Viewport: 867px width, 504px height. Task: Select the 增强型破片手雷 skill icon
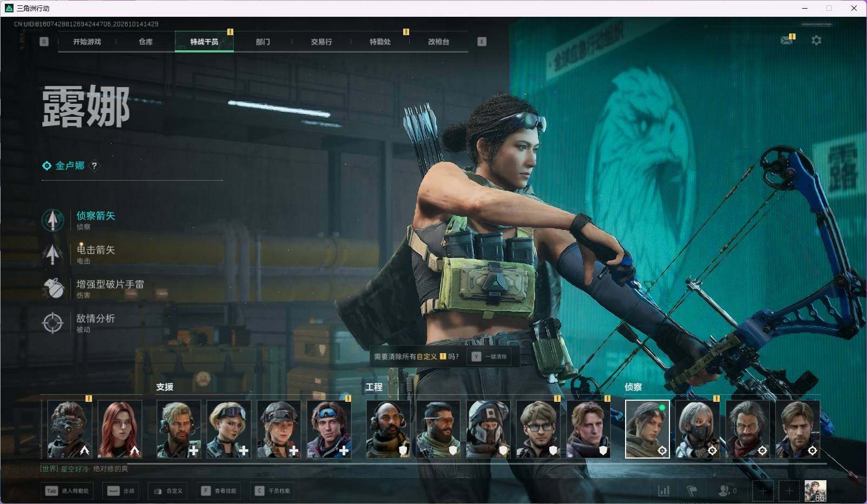coord(53,288)
